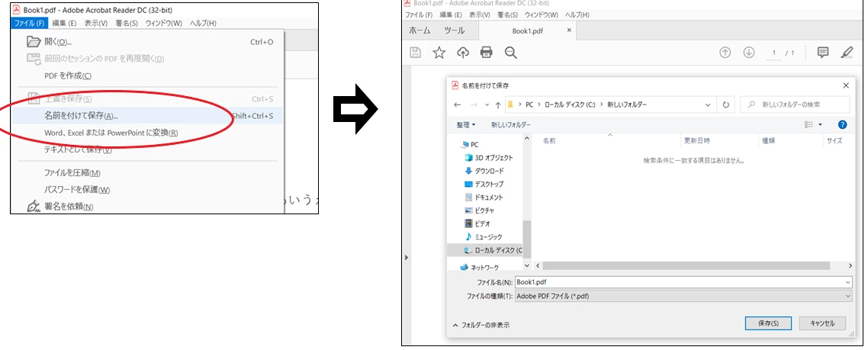Choose PDF を作成(C) in the File menu

pyautogui.click(x=149, y=75)
